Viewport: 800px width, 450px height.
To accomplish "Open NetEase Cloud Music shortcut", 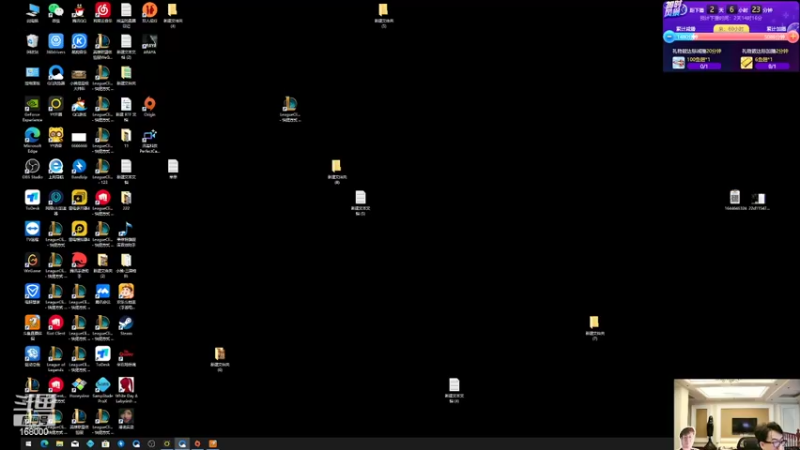I will pos(103,12).
